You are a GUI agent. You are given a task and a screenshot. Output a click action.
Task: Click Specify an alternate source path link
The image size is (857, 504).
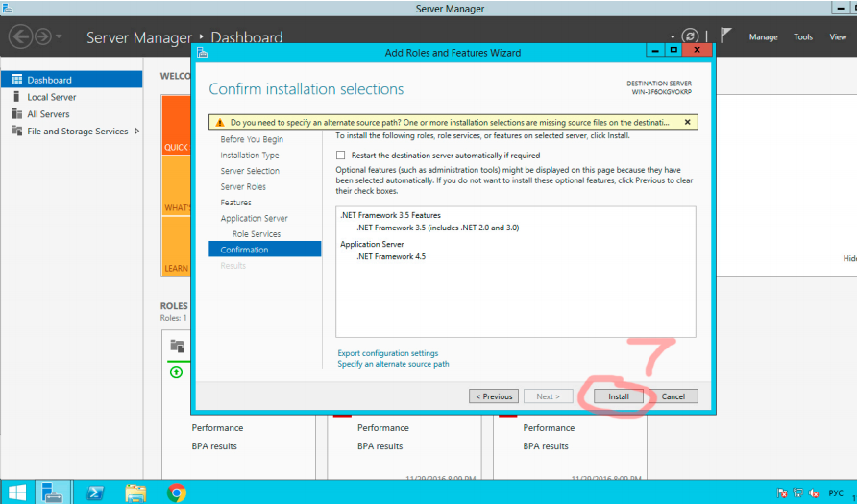point(393,365)
